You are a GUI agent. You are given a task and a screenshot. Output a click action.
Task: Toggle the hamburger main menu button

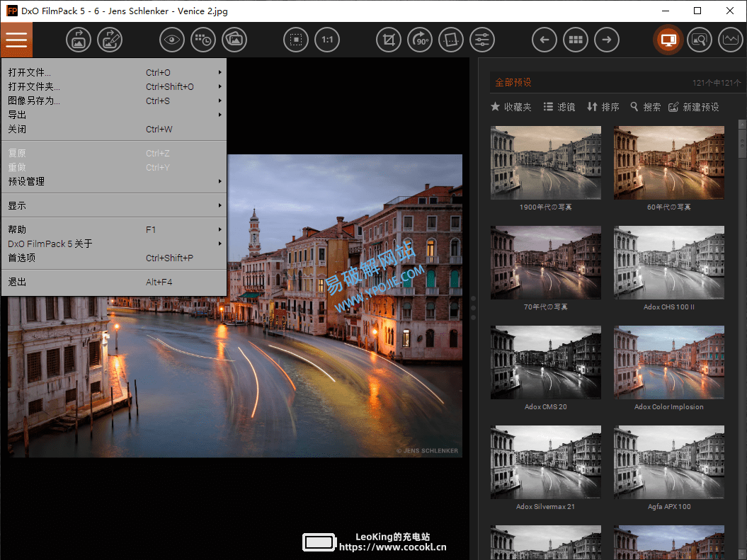[x=17, y=40]
